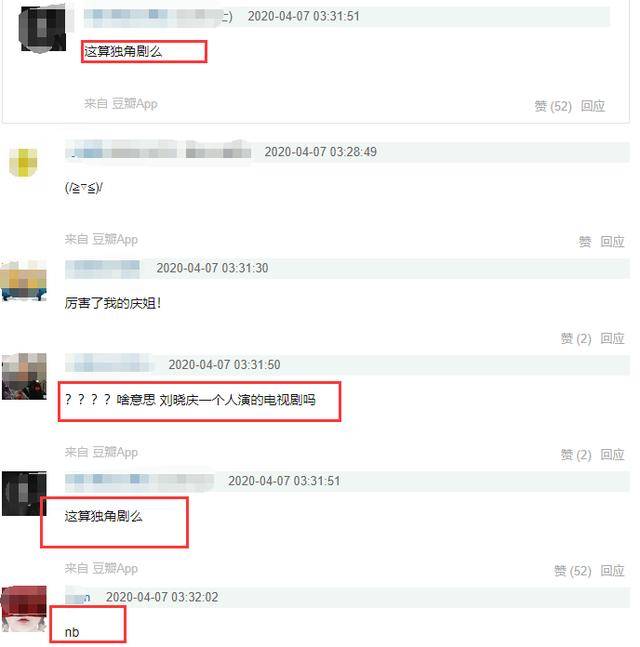
Task: Open the username of the 03:31:30 commenter
Action: click(102, 268)
